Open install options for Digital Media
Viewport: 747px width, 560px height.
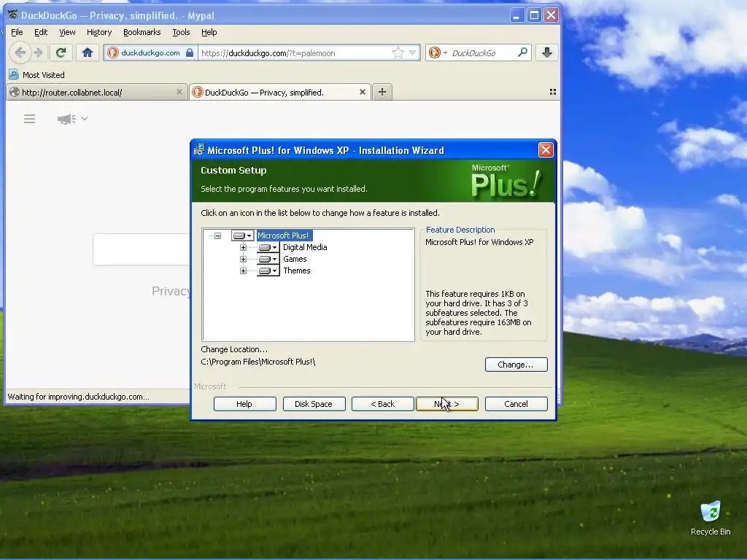tap(268, 248)
